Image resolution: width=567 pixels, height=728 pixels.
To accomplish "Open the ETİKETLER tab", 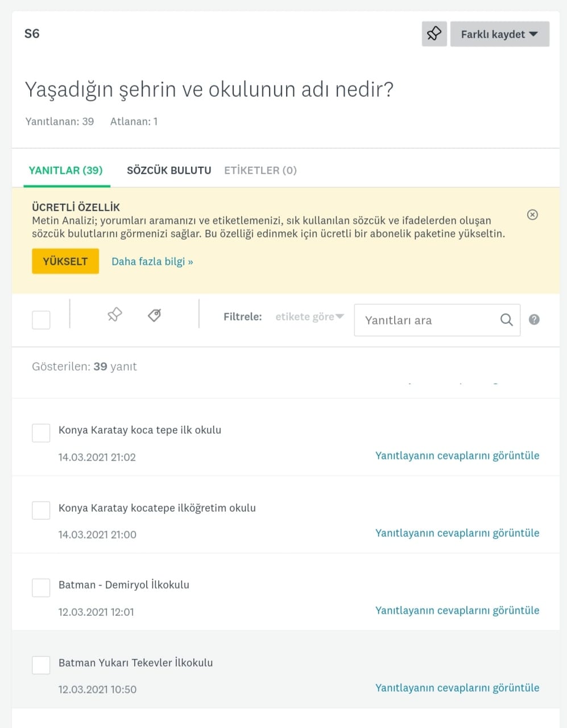I will [x=260, y=170].
